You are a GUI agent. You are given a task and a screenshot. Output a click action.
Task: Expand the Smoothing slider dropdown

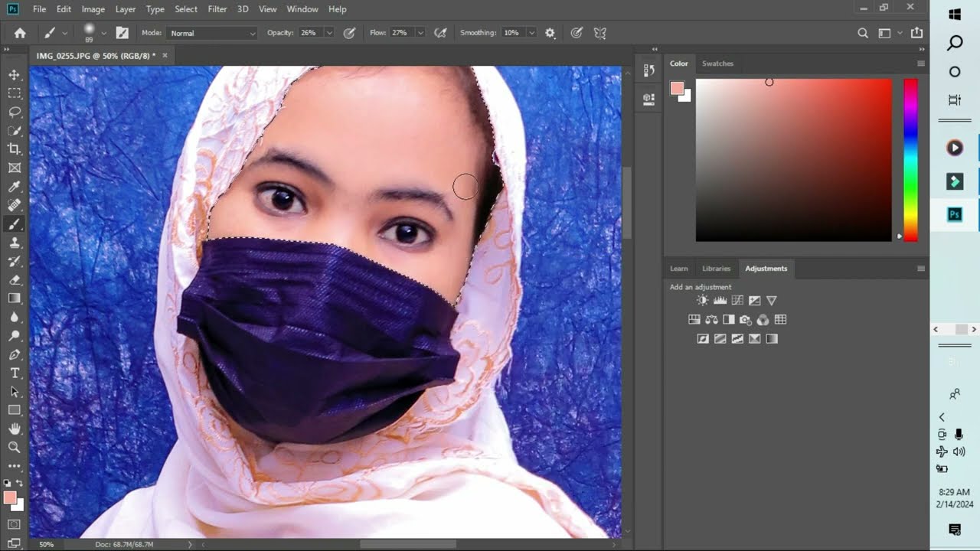coord(531,33)
